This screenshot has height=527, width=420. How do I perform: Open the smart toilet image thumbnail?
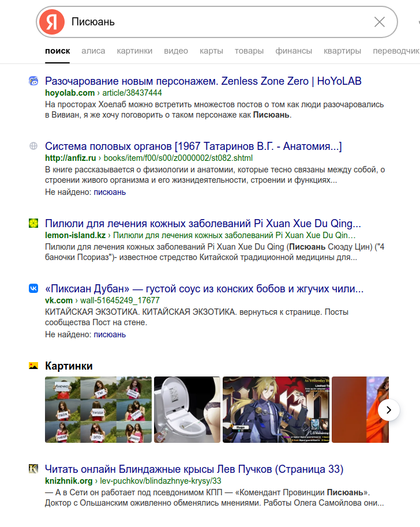click(187, 410)
